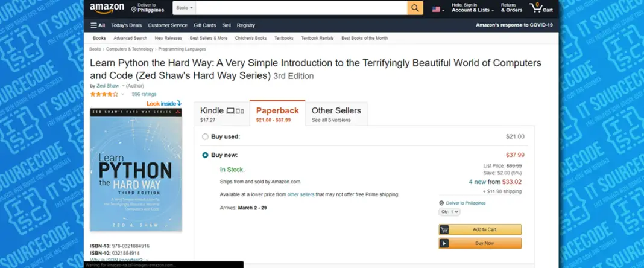Open the Qty quantity dropdown
The width and height of the screenshot is (644, 268).
click(449, 212)
